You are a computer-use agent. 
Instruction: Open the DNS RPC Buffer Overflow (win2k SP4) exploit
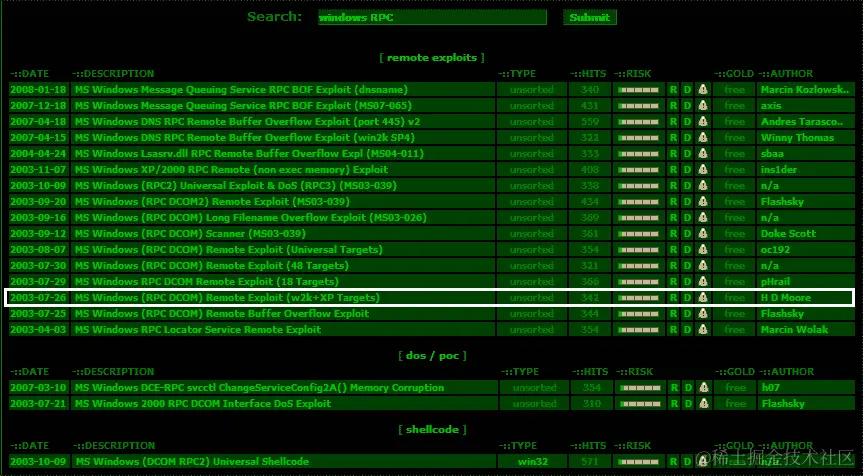pos(244,138)
